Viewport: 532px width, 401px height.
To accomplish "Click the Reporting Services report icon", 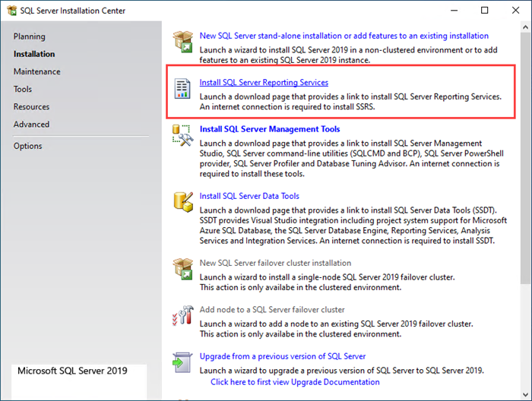I will [x=182, y=88].
